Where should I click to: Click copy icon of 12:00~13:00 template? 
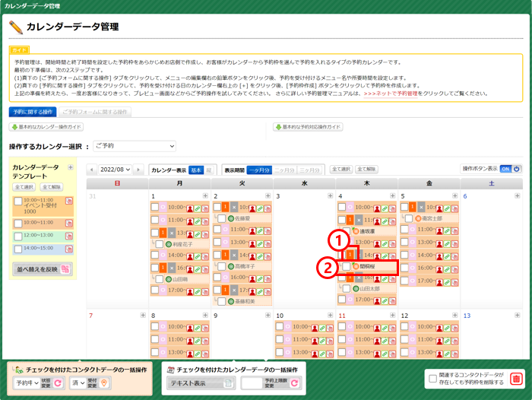(69, 236)
